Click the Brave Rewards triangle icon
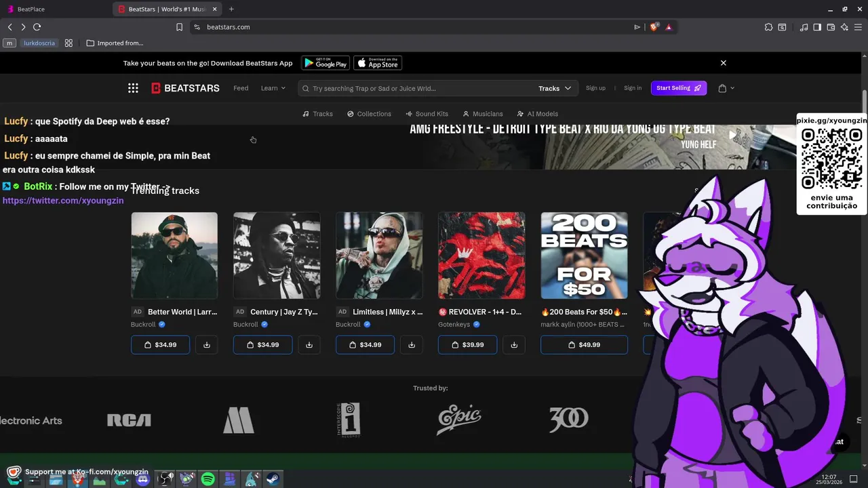The height and width of the screenshot is (488, 868). [x=669, y=27]
